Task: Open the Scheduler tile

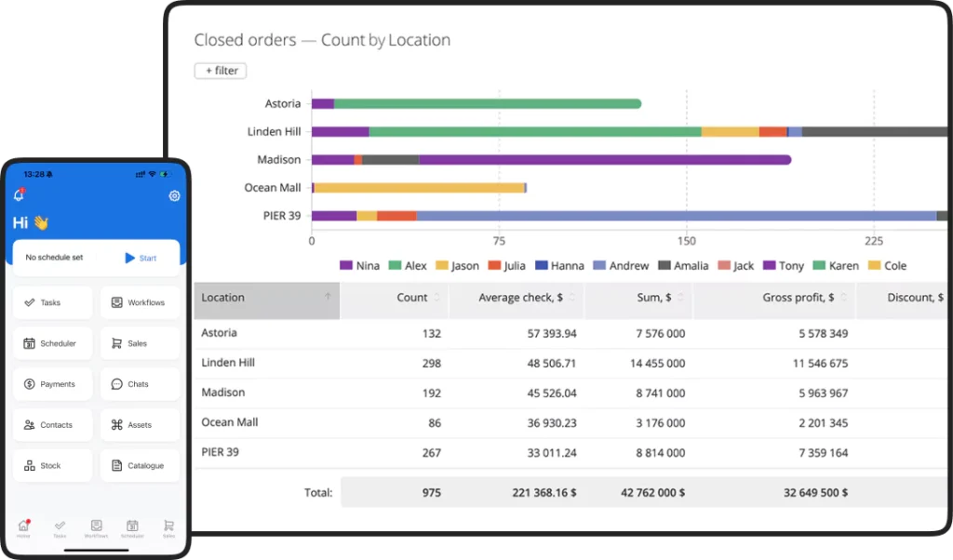Action: click(52, 343)
